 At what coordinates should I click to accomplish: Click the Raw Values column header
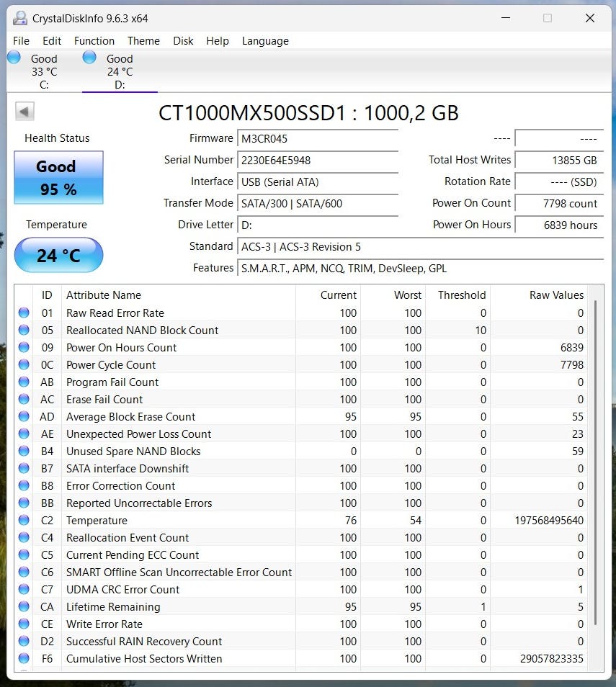click(x=539, y=295)
